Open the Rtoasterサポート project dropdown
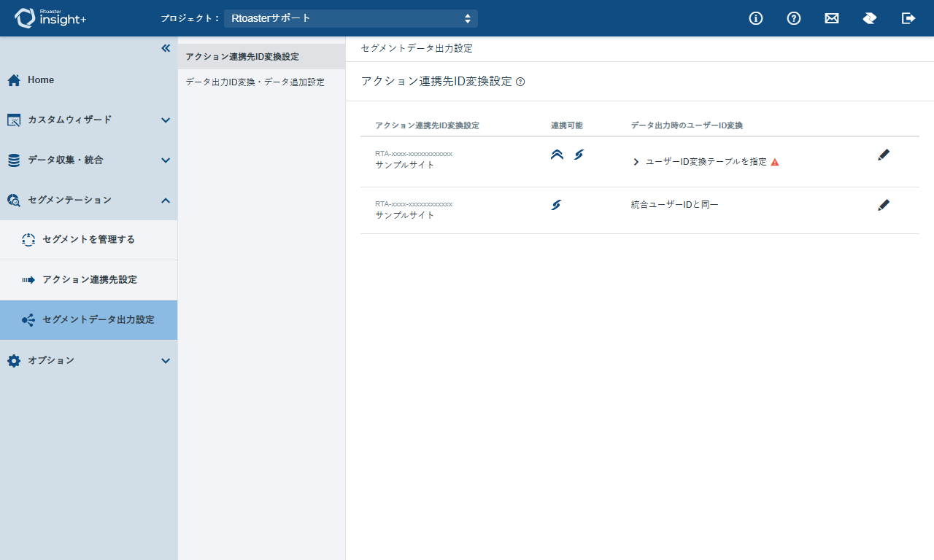This screenshot has width=934, height=560. (x=351, y=18)
